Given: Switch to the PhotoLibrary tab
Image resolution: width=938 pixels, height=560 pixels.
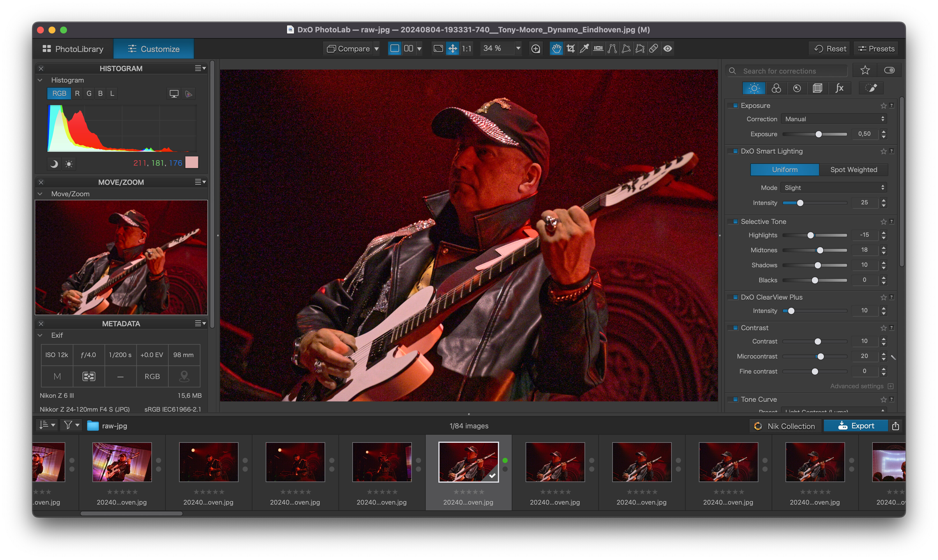Looking at the screenshot, I should pos(73,49).
